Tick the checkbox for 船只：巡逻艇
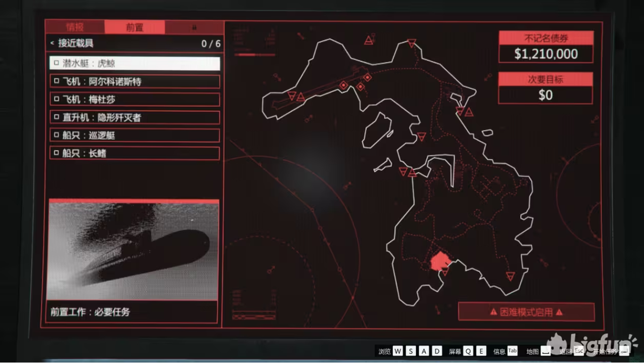The height and width of the screenshot is (363, 644). pos(57,135)
